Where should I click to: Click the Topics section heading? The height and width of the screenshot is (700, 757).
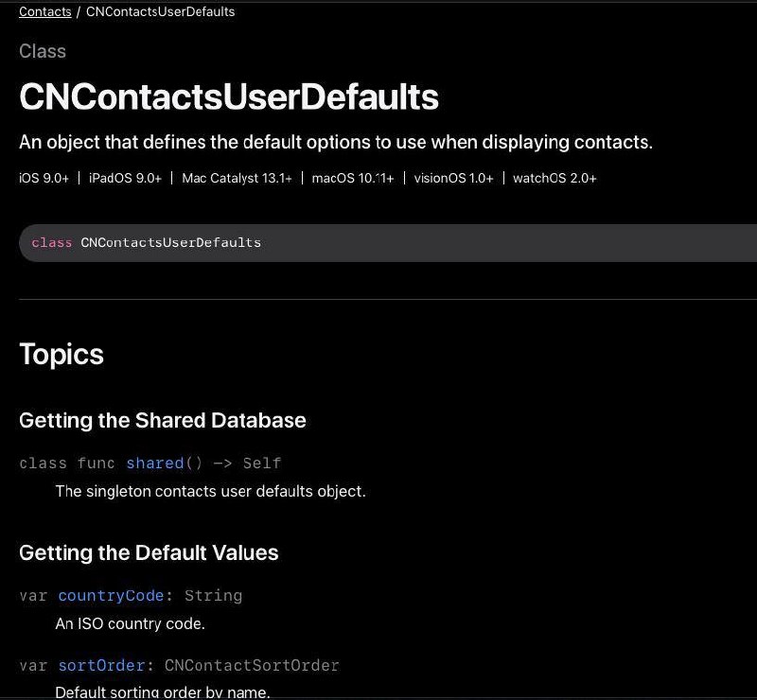coord(62,354)
